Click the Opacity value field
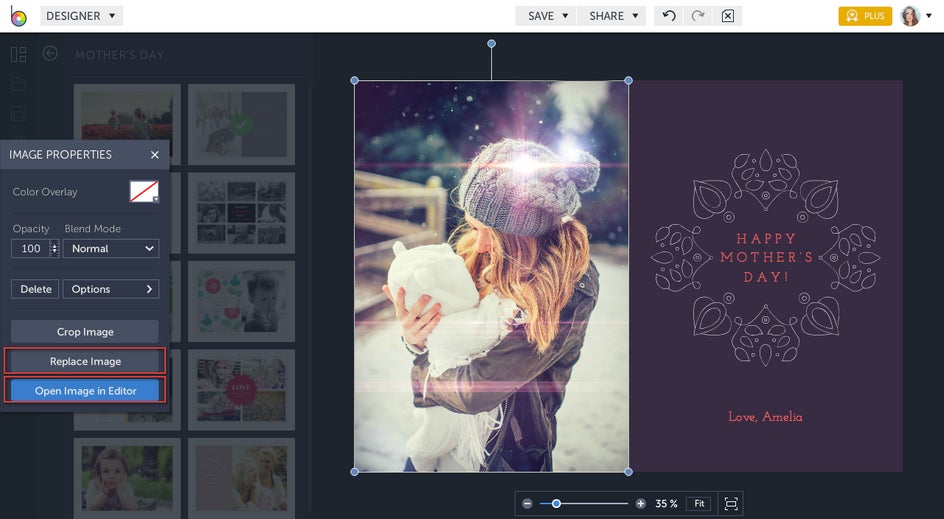The width and height of the screenshot is (944, 519). (30, 248)
